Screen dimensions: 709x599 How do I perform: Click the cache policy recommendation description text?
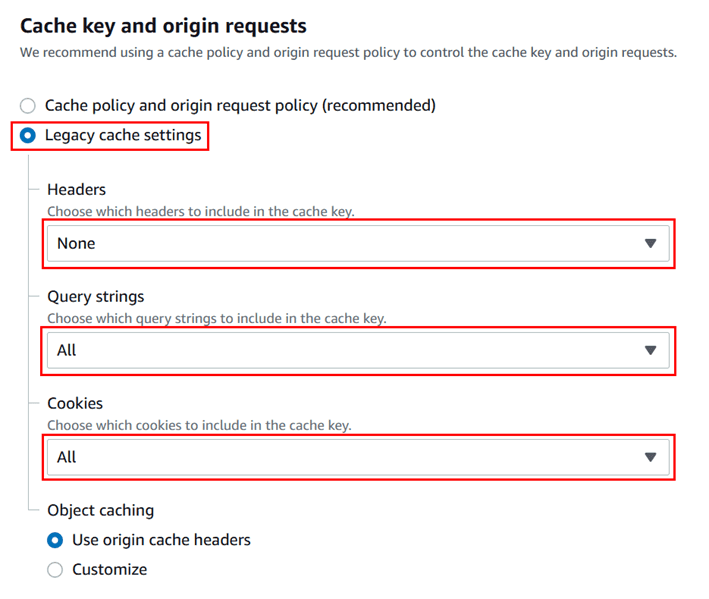(348, 52)
